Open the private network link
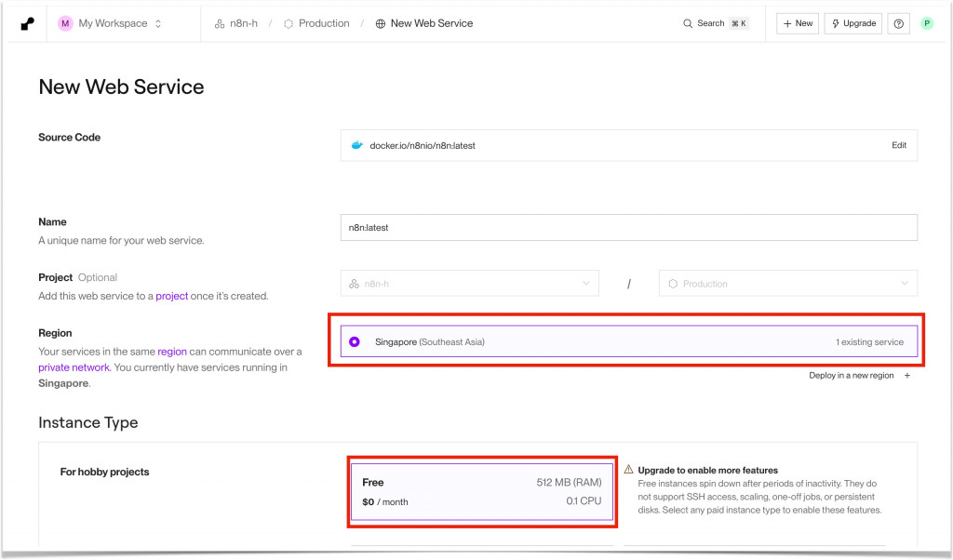953x560 pixels. 74,367
